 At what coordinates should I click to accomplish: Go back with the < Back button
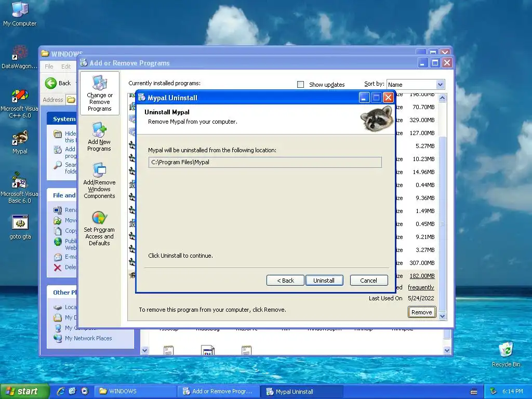click(x=285, y=280)
